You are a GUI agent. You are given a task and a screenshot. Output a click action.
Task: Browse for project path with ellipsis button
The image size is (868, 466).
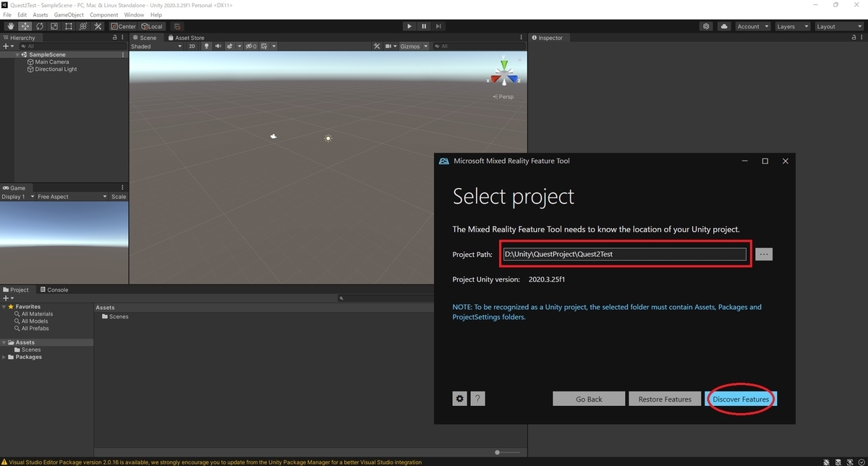(x=764, y=254)
